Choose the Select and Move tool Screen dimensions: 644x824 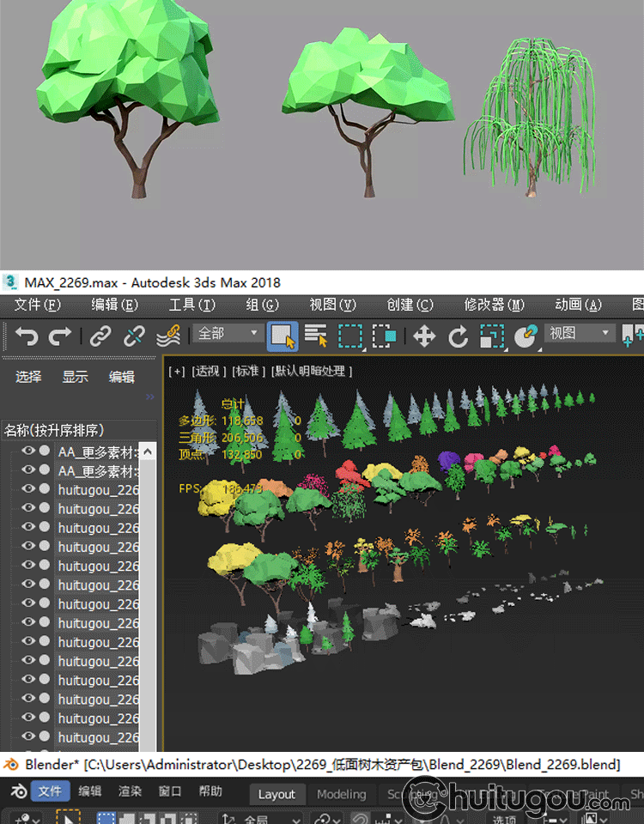(424, 336)
